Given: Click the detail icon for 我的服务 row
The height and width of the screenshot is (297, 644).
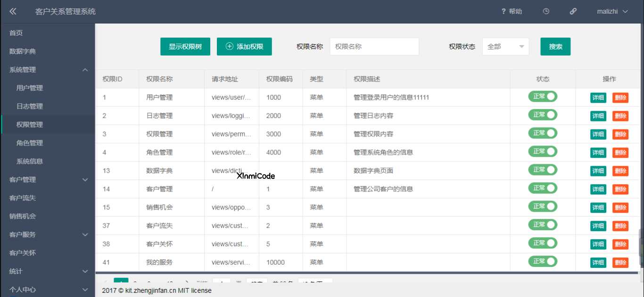Looking at the screenshot, I should (x=598, y=263).
